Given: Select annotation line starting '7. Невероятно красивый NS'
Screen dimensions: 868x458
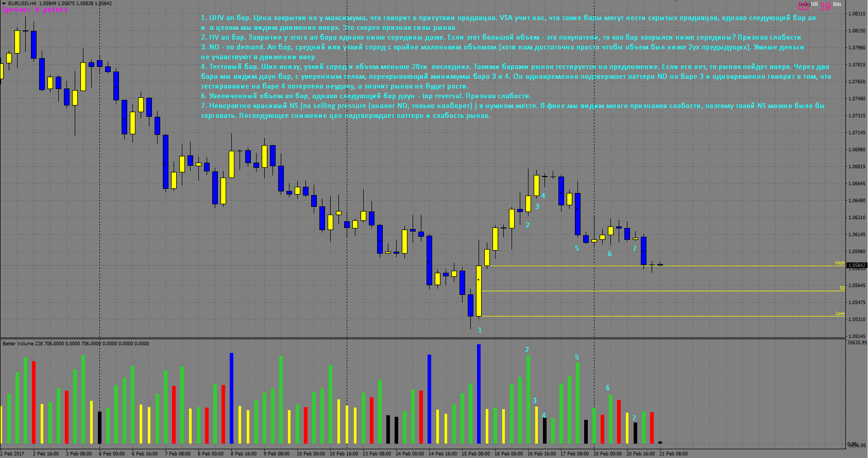Looking at the screenshot, I should tap(513, 105).
